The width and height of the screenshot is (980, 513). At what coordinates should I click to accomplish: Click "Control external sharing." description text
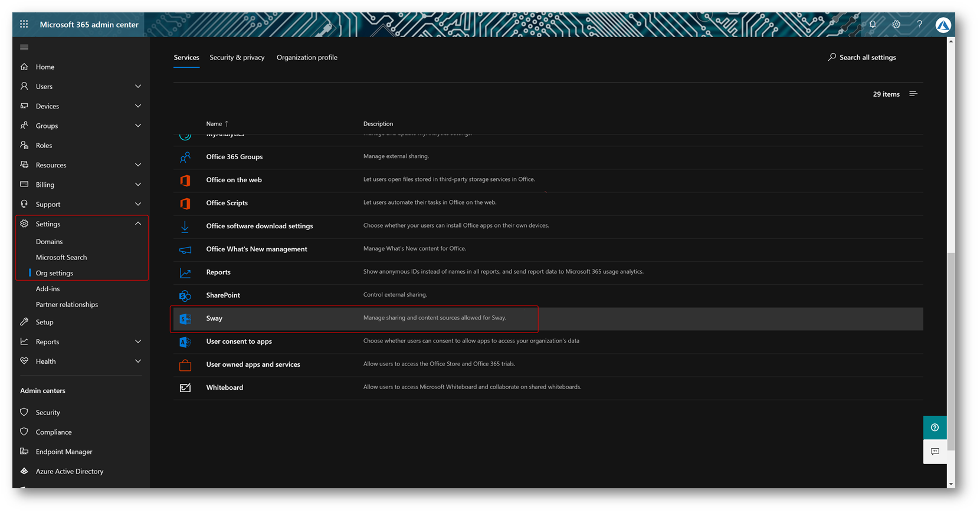tap(395, 295)
